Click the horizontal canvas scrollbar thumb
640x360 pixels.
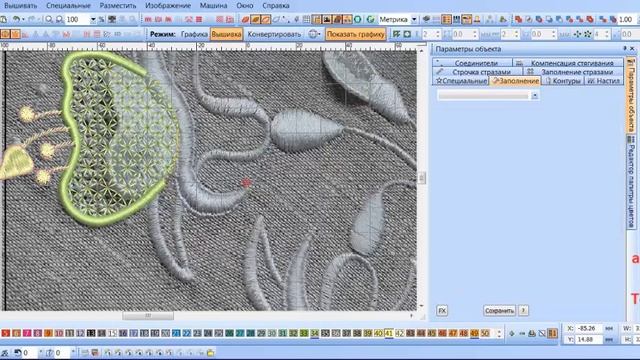point(148,316)
